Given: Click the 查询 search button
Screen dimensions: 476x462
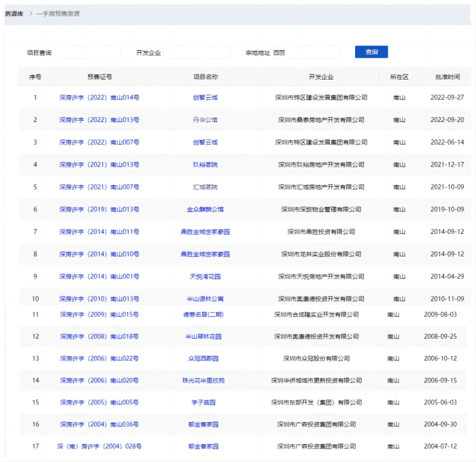Looking at the screenshot, I should (x=371, y=52).
